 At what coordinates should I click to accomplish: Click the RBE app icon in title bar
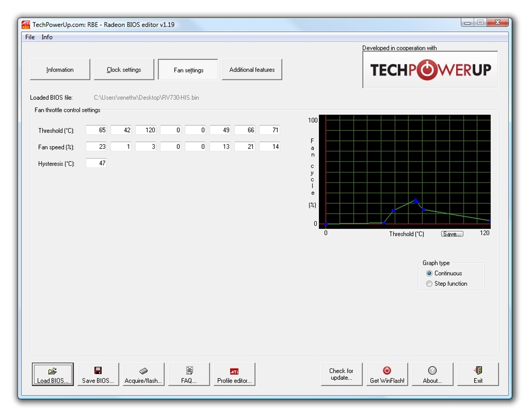(x=26, y=24)
